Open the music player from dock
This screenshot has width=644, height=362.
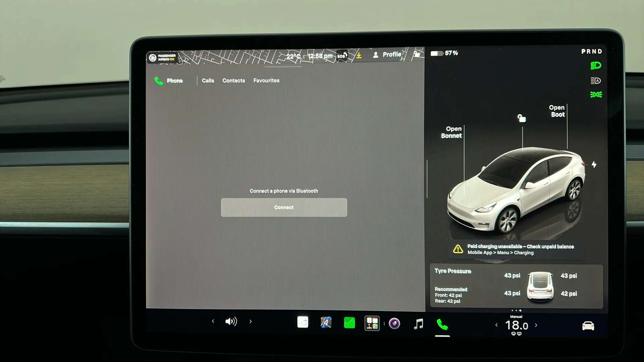(418, 324)
